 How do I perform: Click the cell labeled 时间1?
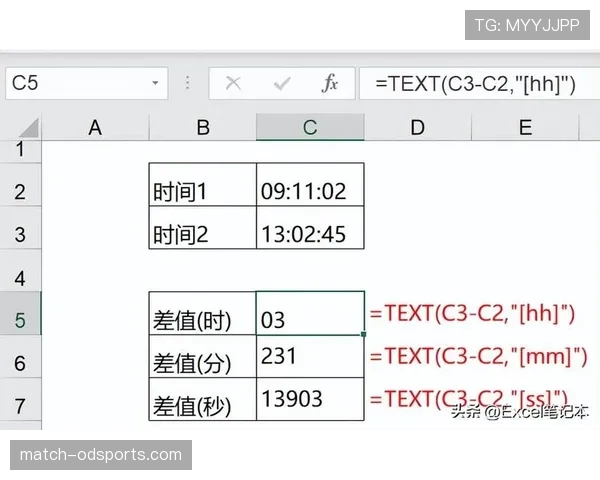202,184
